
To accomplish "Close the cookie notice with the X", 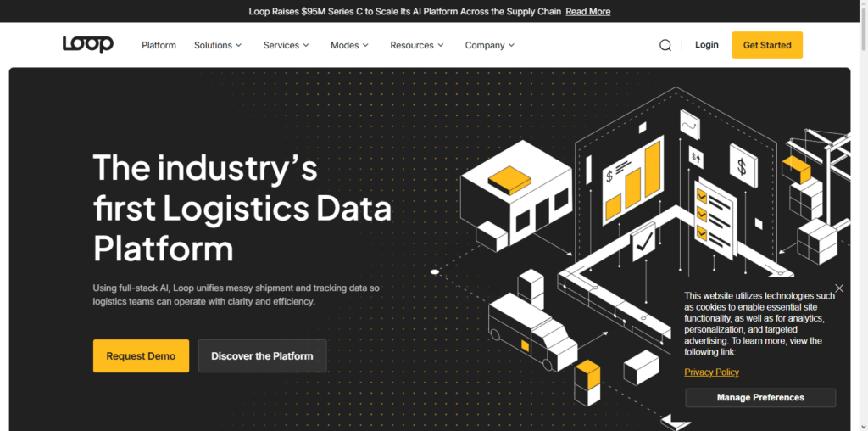I will click(839, 288).
